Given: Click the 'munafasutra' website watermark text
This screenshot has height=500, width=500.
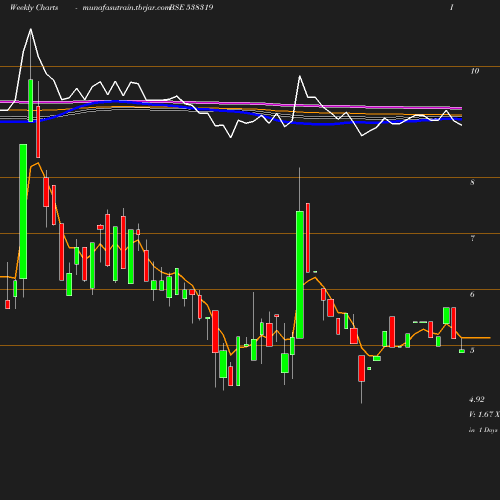Looking at the screenshot, I should click(x=126, y=8).
